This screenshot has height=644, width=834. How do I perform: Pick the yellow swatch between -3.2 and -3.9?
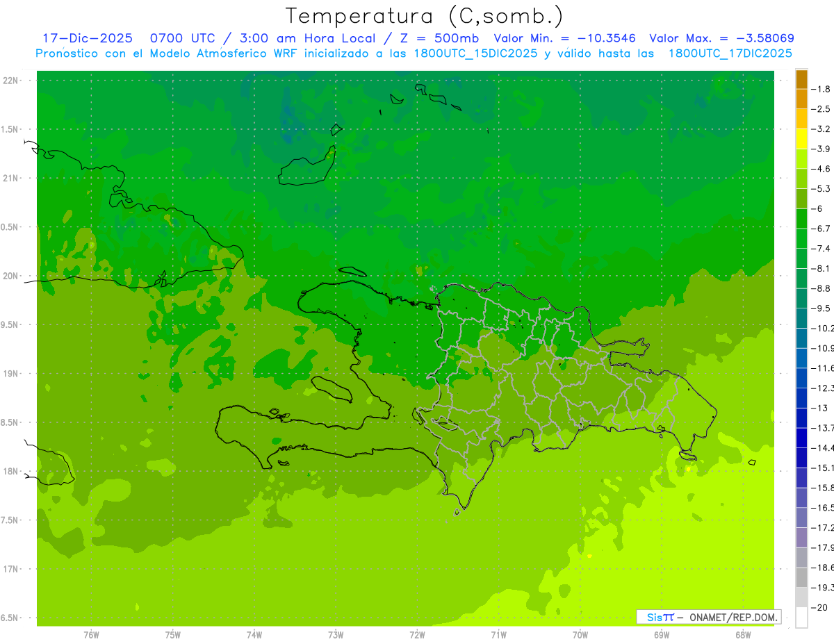coord(801,139)
